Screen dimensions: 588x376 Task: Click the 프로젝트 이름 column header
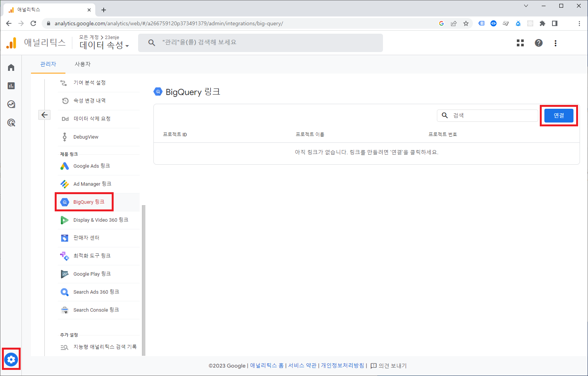(310, 134)
